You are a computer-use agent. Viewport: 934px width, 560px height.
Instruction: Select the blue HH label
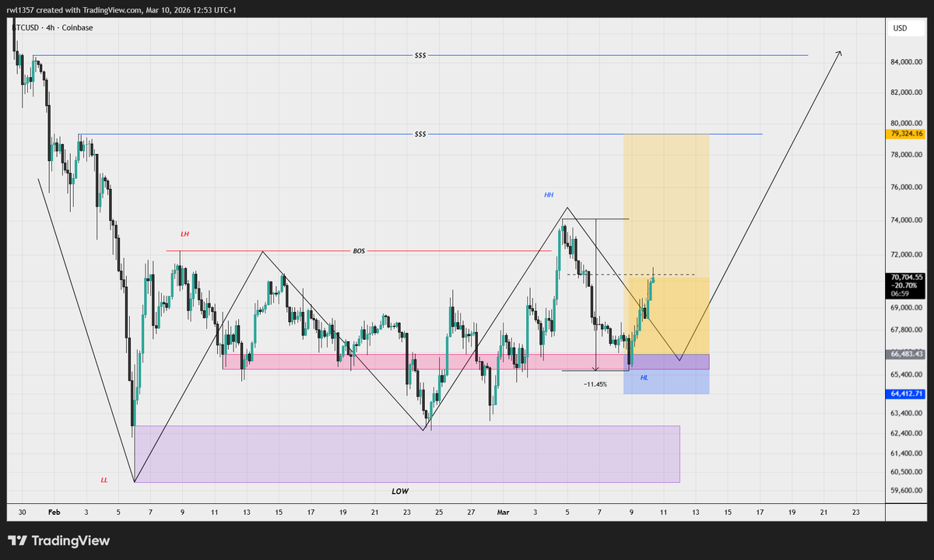[x=549, y=194]
